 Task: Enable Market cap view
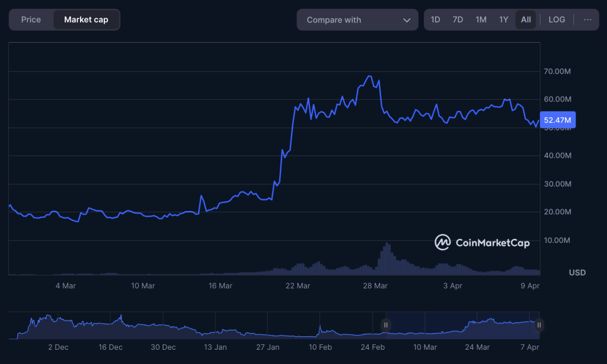(x=87, y=20)
